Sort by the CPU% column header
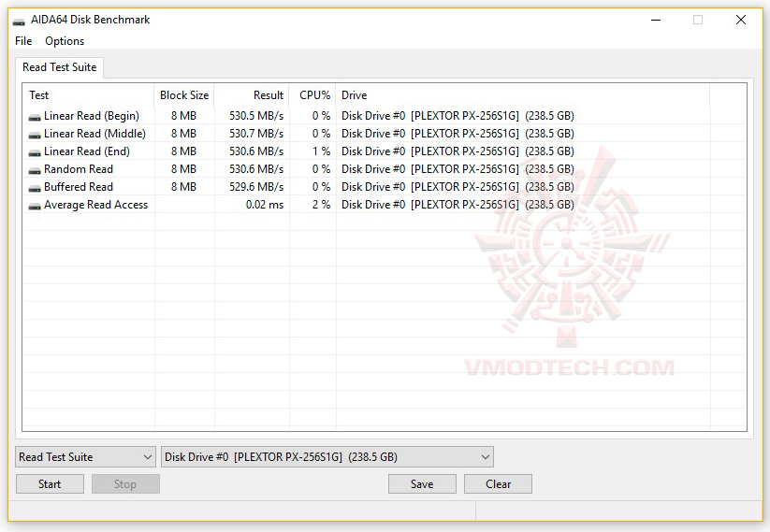 [312, 94]
